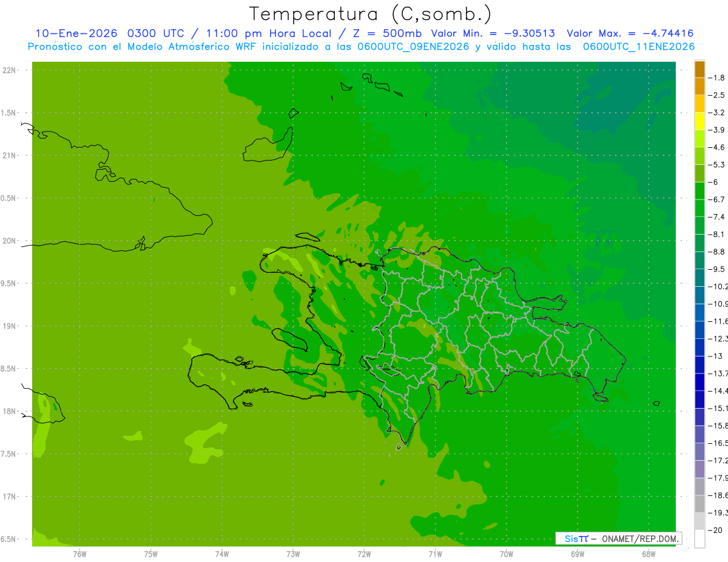Click the '-1.8' colorbar value
The height and width of the screenshot is (562, 728).
(x=717, y=78)
